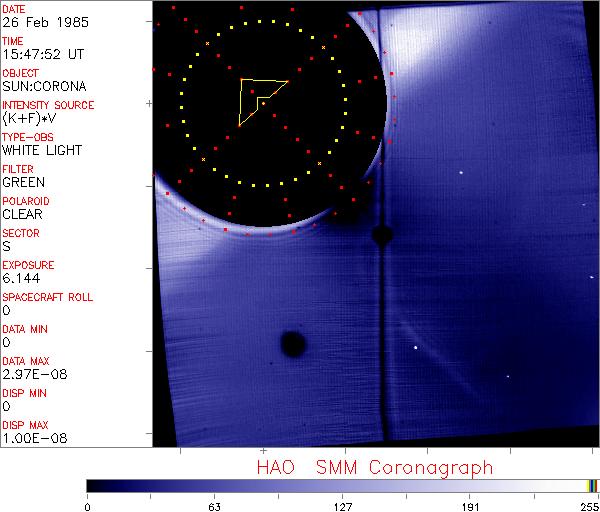Image resolution: width=600 pixels, height=512 pixels.
Task: Select the 0 under SPACECRAFT ROLL
Action: tap(6, 310)
